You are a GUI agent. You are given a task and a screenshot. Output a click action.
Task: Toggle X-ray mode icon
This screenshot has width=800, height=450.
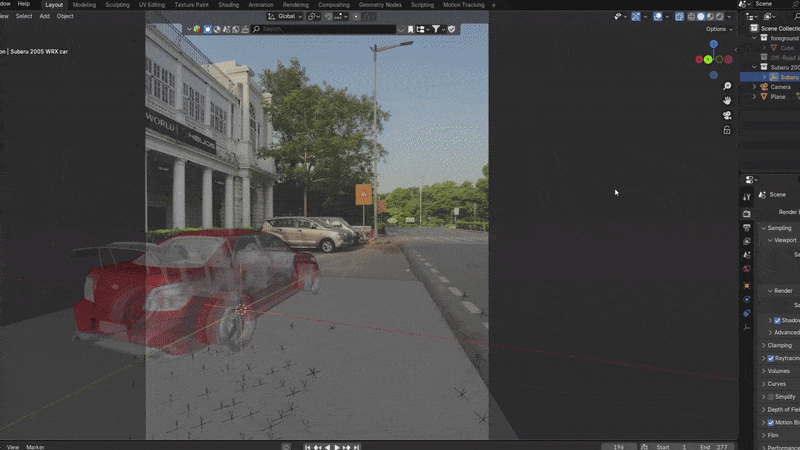pos(679,16)
